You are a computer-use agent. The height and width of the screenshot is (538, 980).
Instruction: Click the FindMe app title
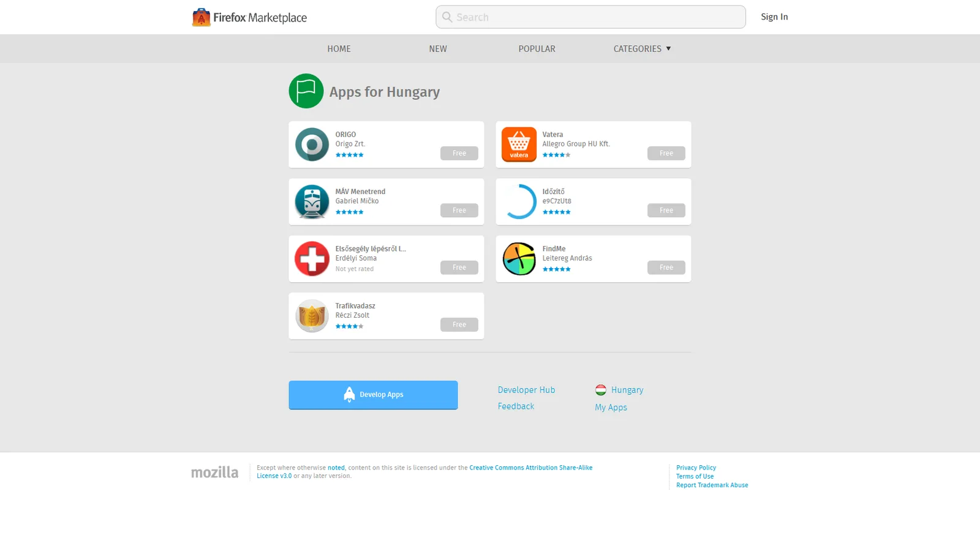tap(554, 249)
